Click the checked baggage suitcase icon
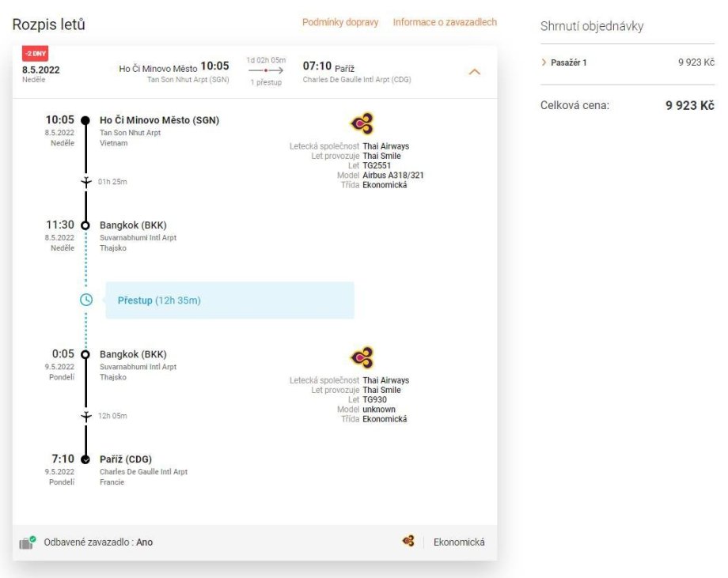Screen dimensions: 728x578 click(x=28, y=542)
